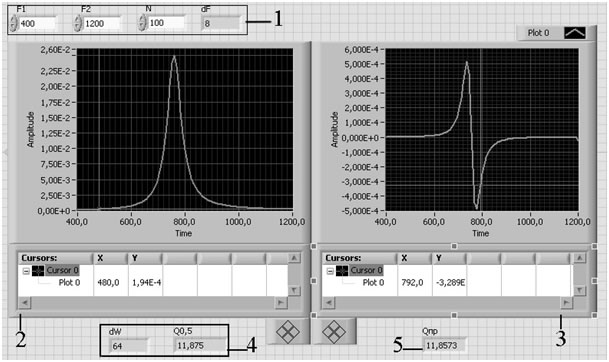Click the F2 input field showing 1200
609x362 pixels.
101,24
